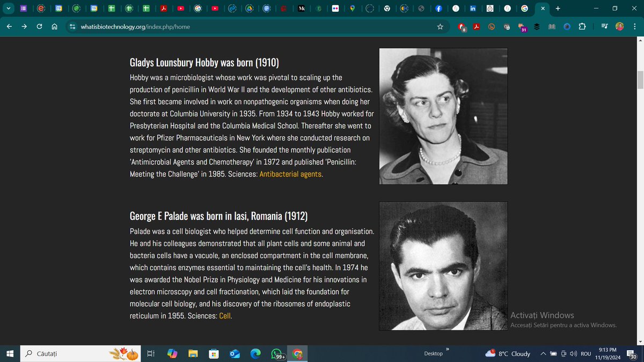644x362 pixels.
Task: Open Microsoft Edge from the taskbar
Action: [x=255, y=353]
